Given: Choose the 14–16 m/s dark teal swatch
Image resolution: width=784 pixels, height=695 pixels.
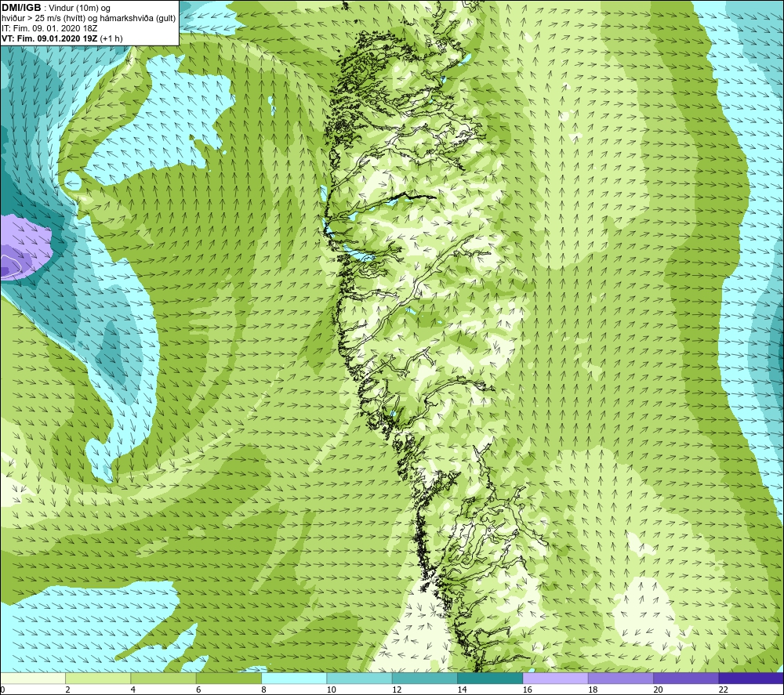Looking at the screenshot, I should tap(490, 678).
